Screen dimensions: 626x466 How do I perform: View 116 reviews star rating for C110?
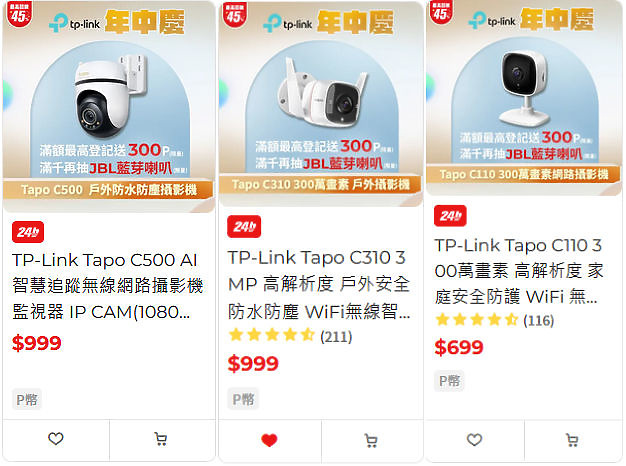tap(495, 320)
